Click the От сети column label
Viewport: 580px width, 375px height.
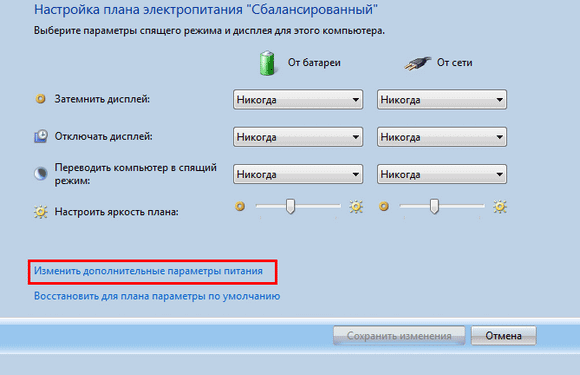click(455, 62)
